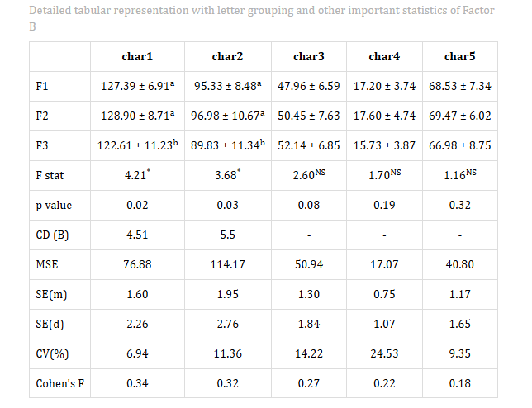The height and width of the screenshot is (408, 532).
Task: Click the char1 column header
Action: coord(137,56)
